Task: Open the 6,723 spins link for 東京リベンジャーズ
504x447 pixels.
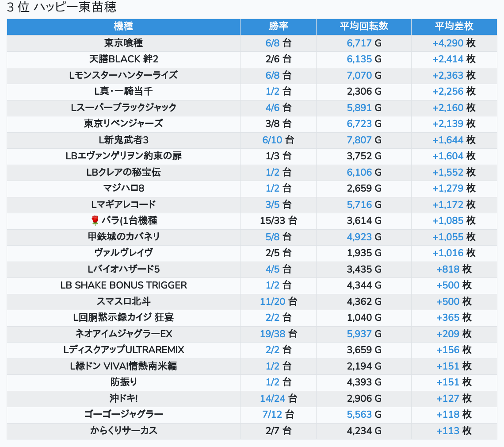Action: [359, 123]
